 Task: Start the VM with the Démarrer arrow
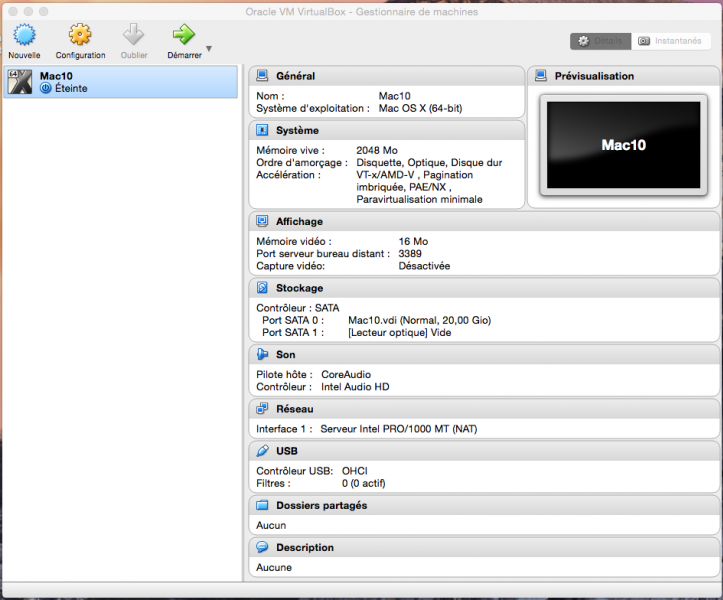tap(184, 35)
